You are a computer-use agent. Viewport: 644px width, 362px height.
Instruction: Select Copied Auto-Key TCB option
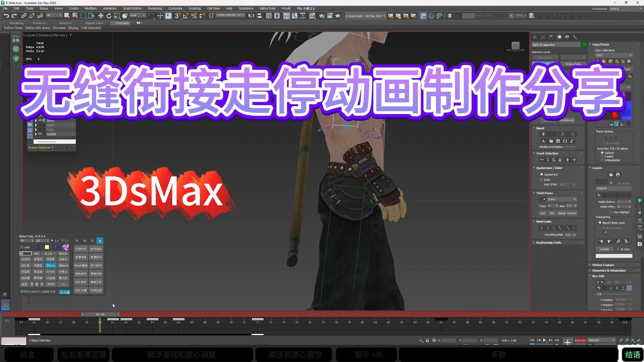(602, 156)
